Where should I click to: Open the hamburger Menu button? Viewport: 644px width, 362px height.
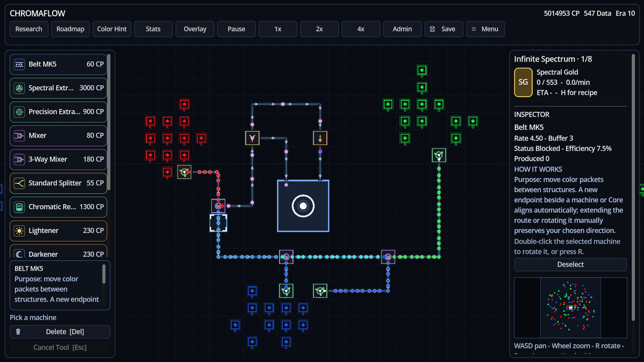[485, 29]
